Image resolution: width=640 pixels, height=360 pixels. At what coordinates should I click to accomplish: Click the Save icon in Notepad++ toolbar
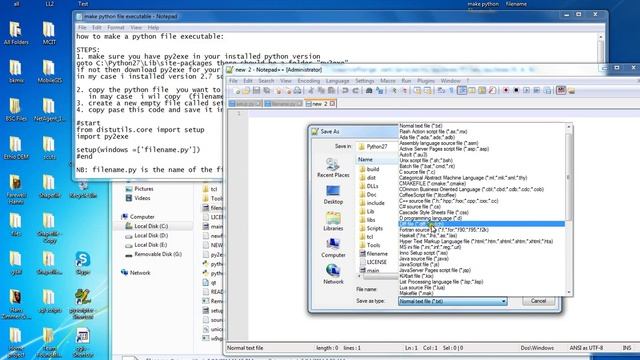click(x=256, y=91)
